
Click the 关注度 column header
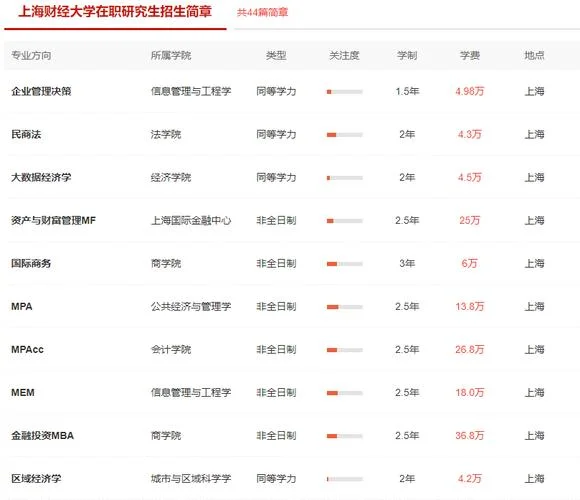344,55
